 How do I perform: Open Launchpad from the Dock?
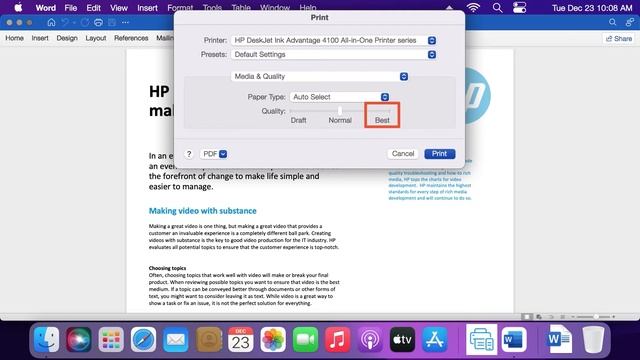point(111,339)
